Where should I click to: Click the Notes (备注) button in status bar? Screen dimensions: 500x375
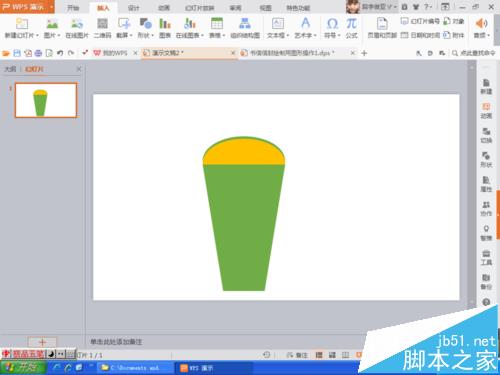coord(297,355)
